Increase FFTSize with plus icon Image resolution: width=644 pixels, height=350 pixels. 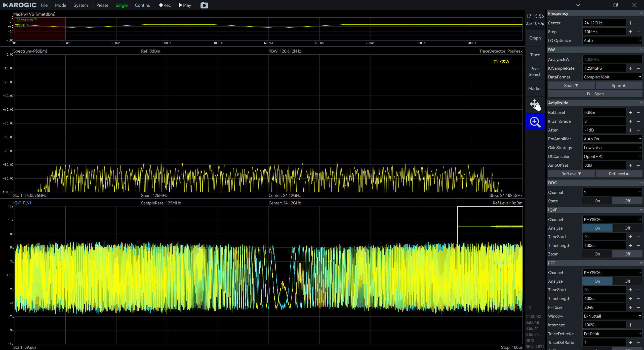click(630, 307)
